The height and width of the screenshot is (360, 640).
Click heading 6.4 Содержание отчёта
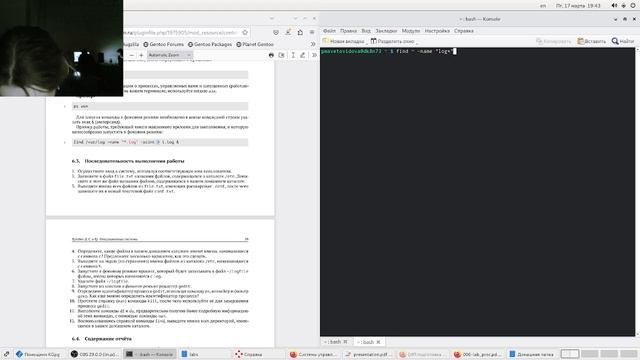[x=102, y=339]
